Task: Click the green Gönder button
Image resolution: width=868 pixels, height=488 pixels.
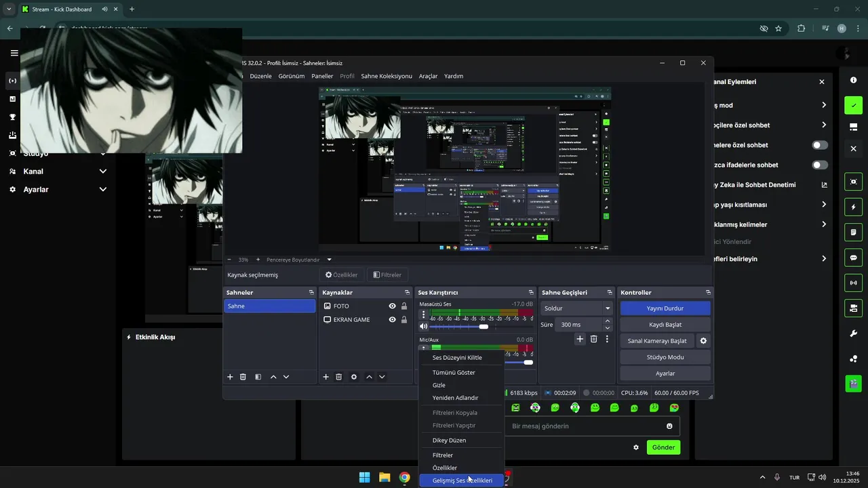Action: pyautogui.click(x=663, y=447)
